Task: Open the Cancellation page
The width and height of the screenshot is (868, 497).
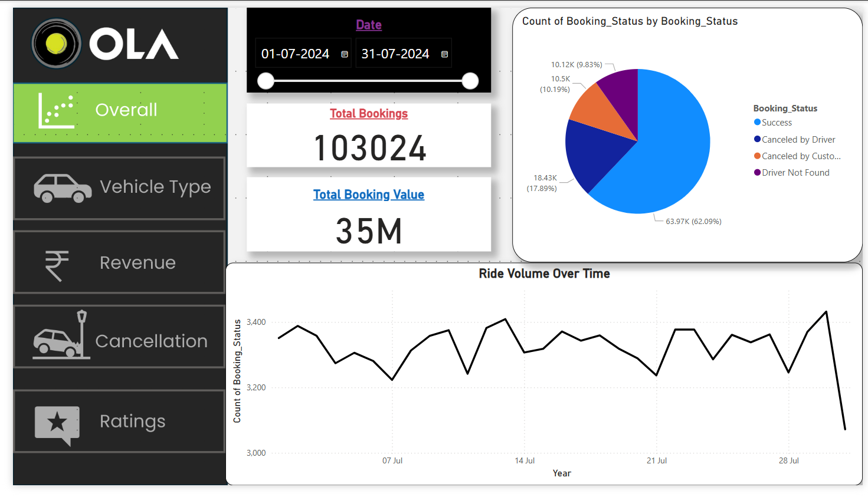Action: pyautogui.click(x=119, y=337)
